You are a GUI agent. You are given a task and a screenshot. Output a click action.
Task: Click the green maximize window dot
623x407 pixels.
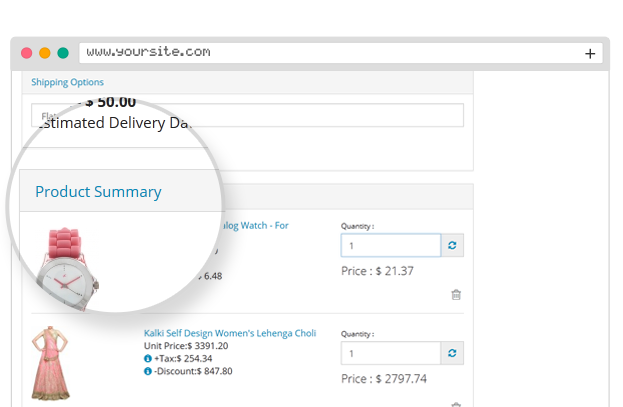(63, 53)
